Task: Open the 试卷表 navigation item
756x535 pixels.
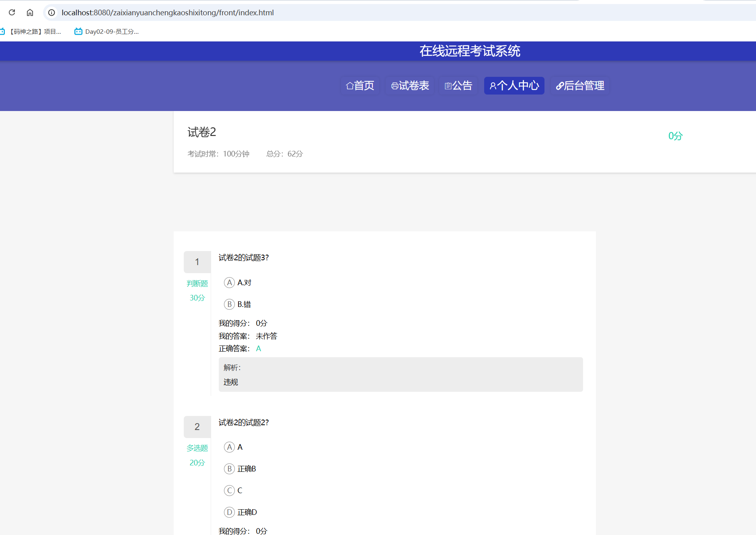Action: point(410,86)
